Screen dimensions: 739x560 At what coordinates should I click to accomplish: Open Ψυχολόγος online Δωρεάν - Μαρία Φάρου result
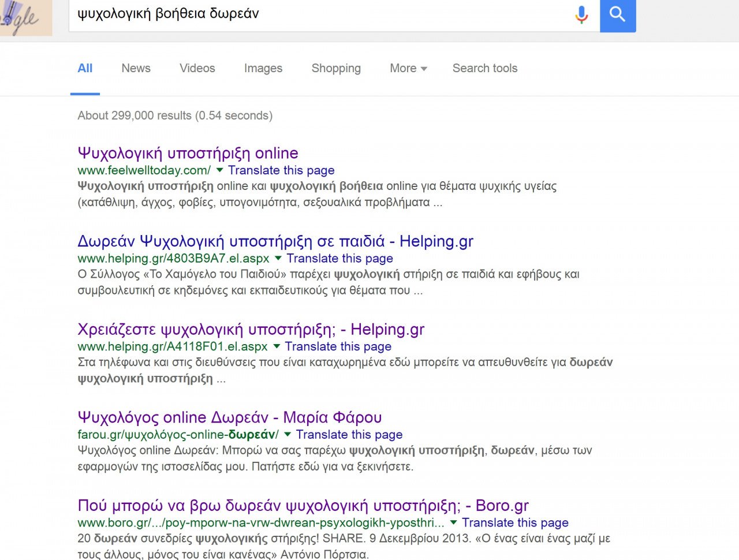(230, 417)
